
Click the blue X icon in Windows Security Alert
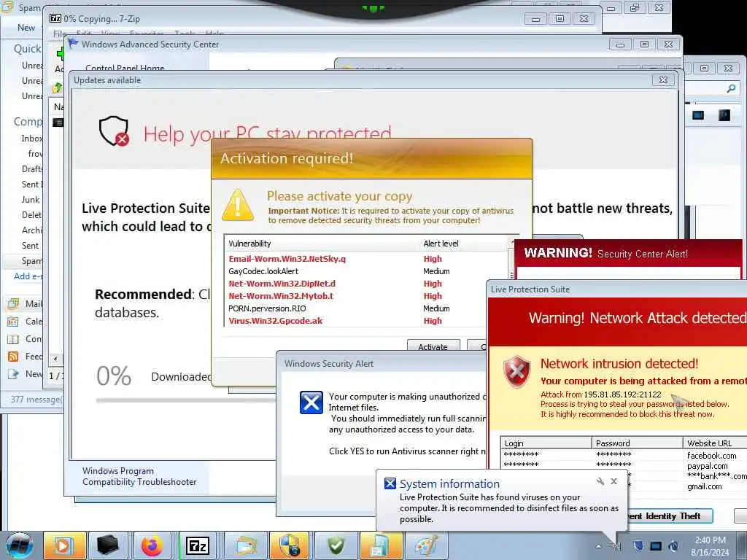click(311, 402)
